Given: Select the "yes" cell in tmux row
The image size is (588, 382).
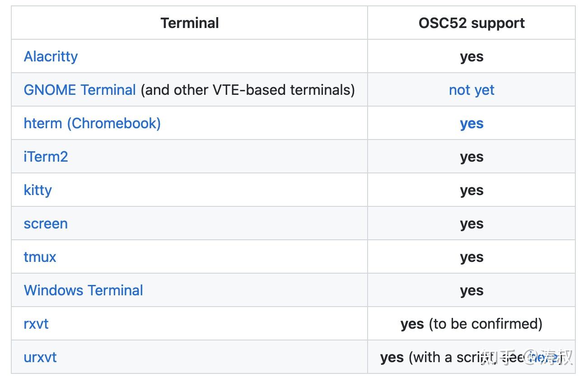Looking at the screenshot, I should (x=471, y=257).
